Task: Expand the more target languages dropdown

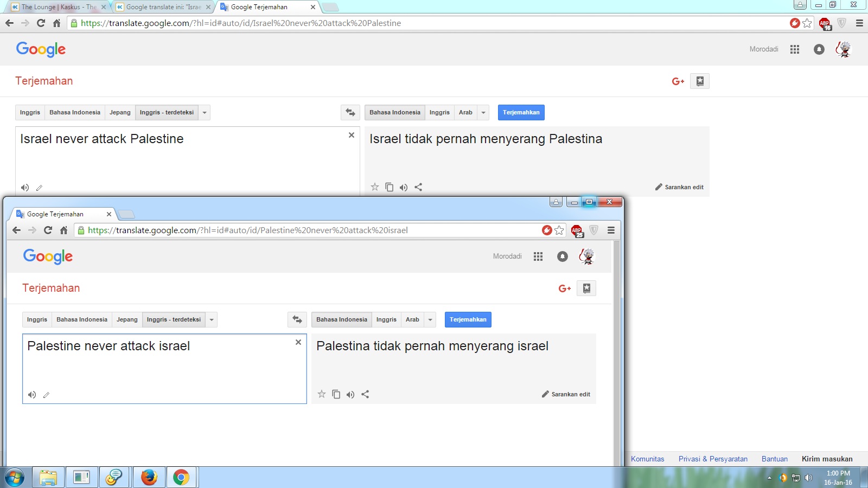Action: click(x=430, y=319)
